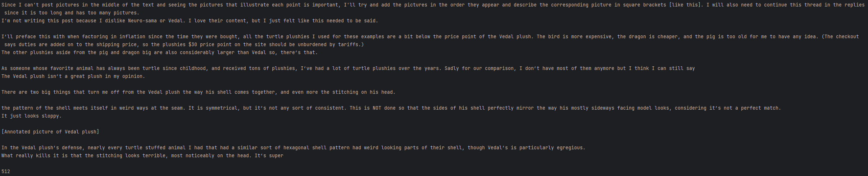The height and width of the screenshot is (176, 868).
Task: Place cursor on the word "inflation"
Action: point(132,37)
